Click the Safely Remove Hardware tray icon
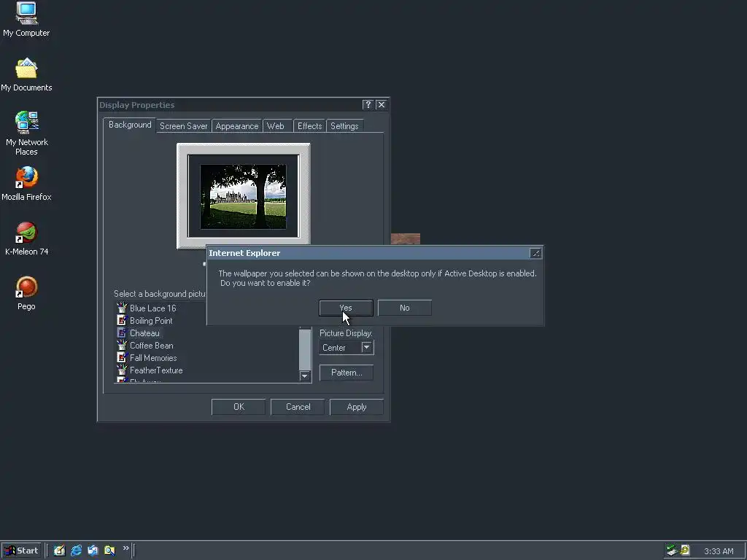 [672, 551]
